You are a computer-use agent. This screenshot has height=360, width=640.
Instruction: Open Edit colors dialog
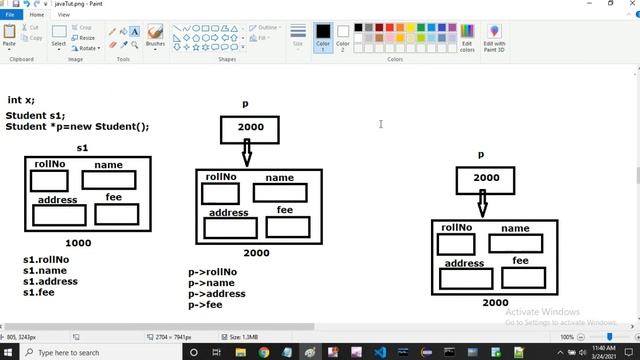[x=467, y=38]
